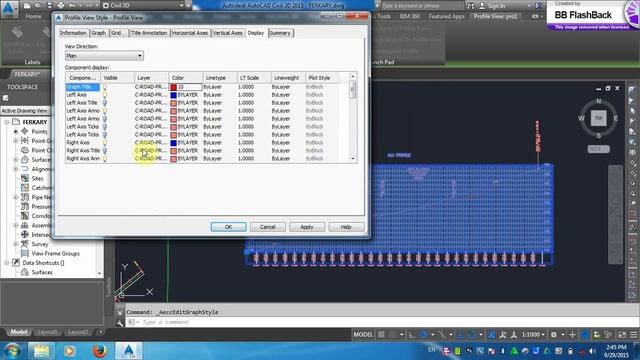This screenshot has height=360, width=640.
Task: Click the Windows Start button
Action: pos(13,351)
